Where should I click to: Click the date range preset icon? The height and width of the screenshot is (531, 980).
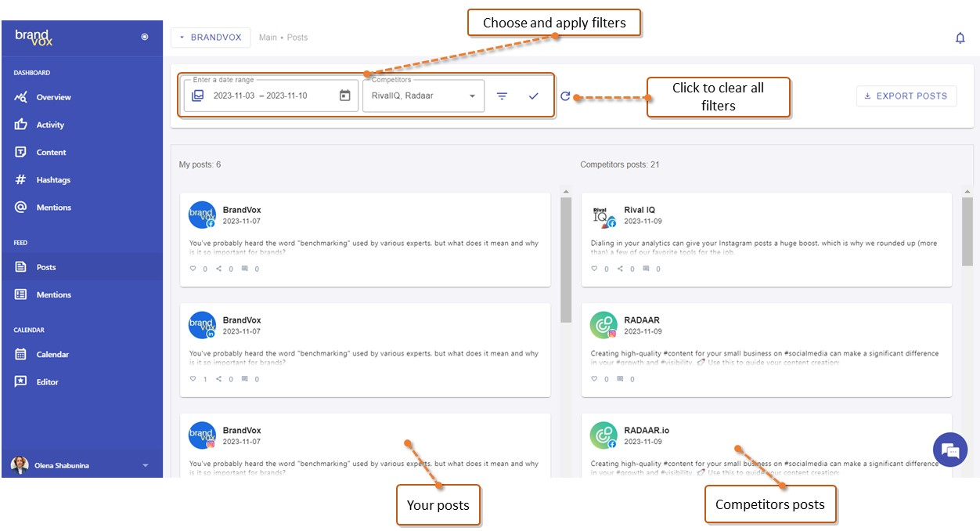coord(197,96)
